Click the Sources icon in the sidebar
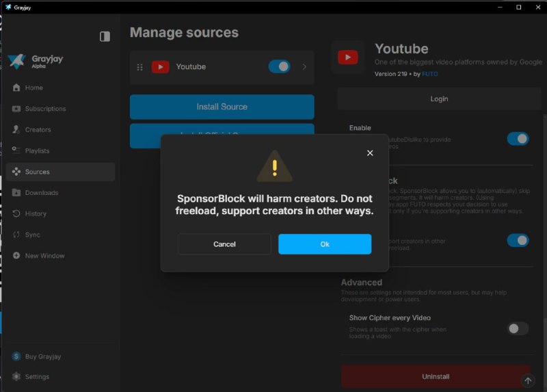 point(16,172)
